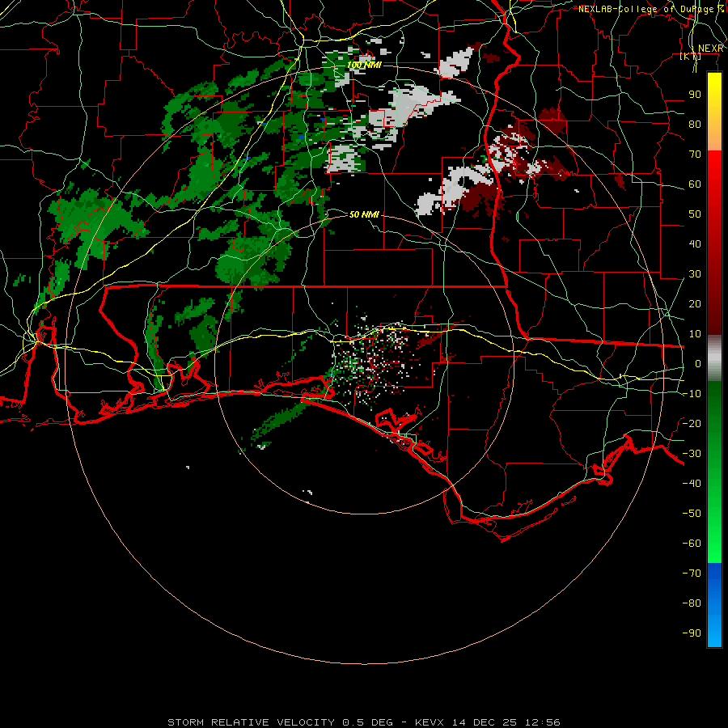This screenshot has width=728, height=728.
Task: Click the 30 value on the velocity scale
Action: pyautogui.click(x=695, y=274)
